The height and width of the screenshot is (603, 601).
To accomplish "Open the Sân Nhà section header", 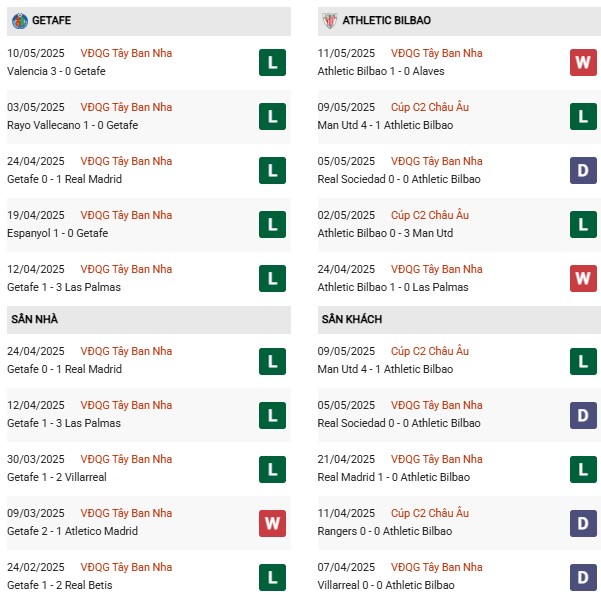I will (149, 320).
